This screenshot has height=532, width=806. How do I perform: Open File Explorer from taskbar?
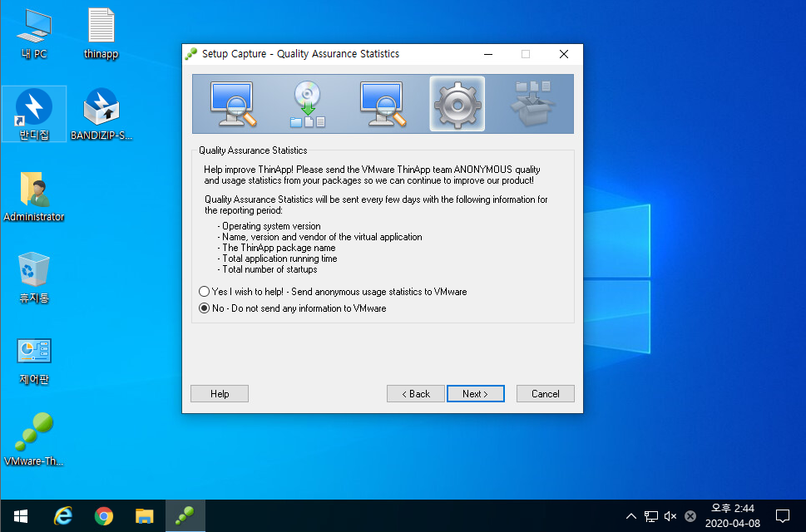tap(145, 516)
